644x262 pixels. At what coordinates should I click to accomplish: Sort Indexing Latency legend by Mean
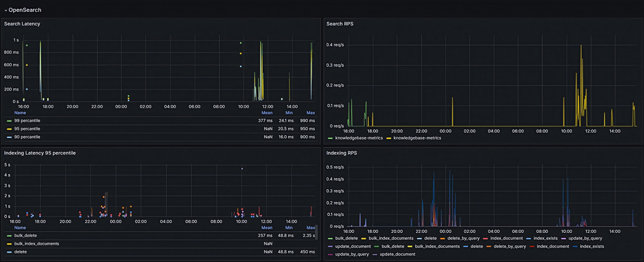click(267, 228)
